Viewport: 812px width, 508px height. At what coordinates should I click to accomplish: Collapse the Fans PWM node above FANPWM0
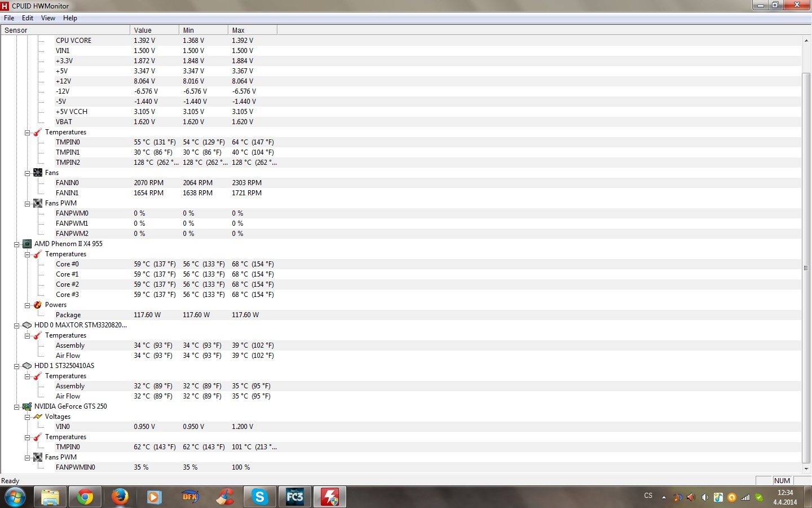tap(27, 204)
